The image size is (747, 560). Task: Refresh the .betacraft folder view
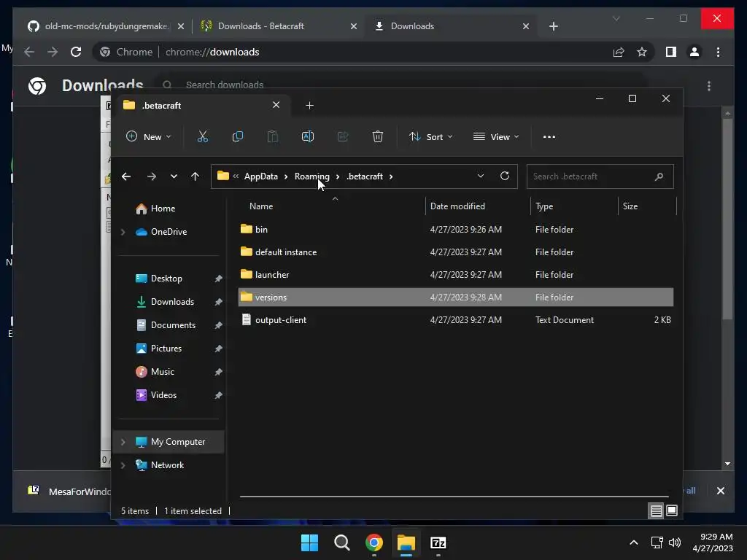505,176
